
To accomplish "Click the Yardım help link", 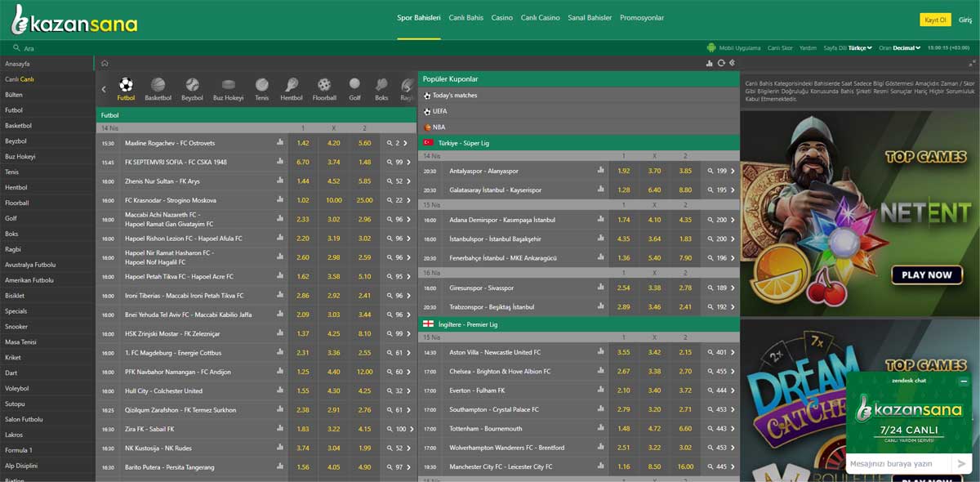I will click(808, 48).
